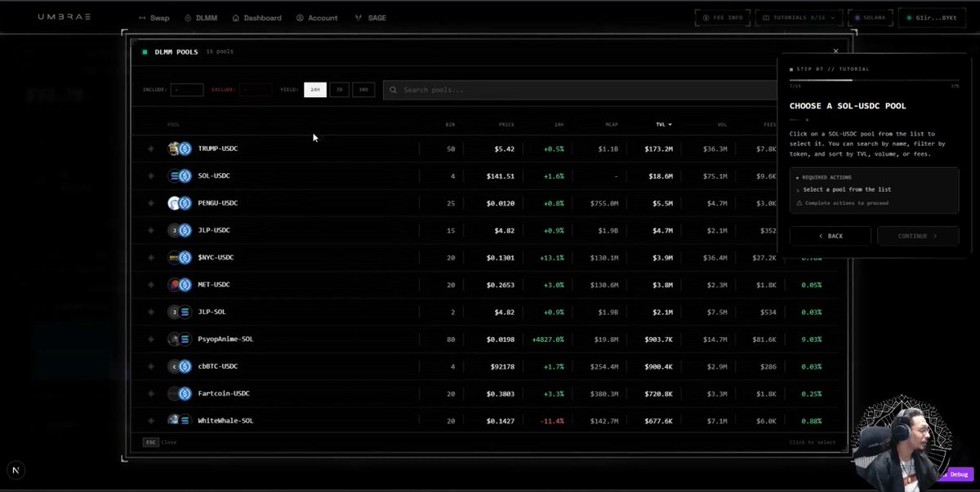Click the TRUMP-USDC token pair icon

pyautogui.click(x=179, y=148)
